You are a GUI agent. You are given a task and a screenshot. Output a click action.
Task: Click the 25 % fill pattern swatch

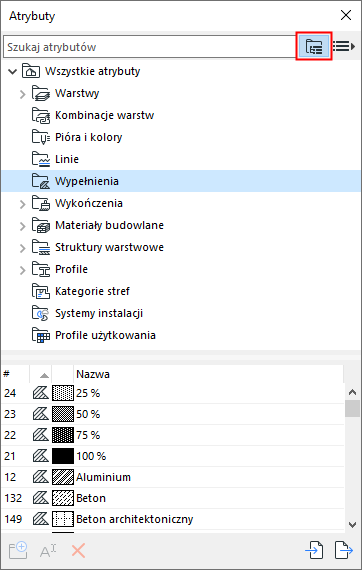(63, 393)
